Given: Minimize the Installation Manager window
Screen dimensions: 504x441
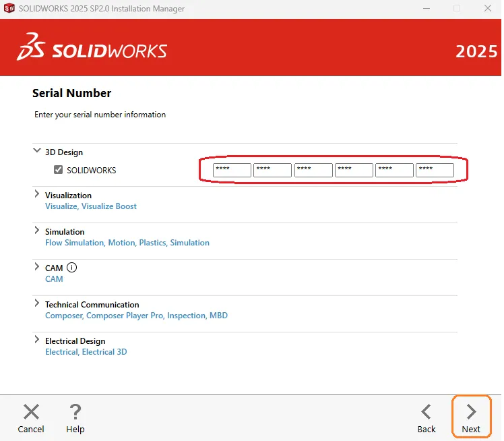Looking at the screenshot, I should [x=427, y=8].
